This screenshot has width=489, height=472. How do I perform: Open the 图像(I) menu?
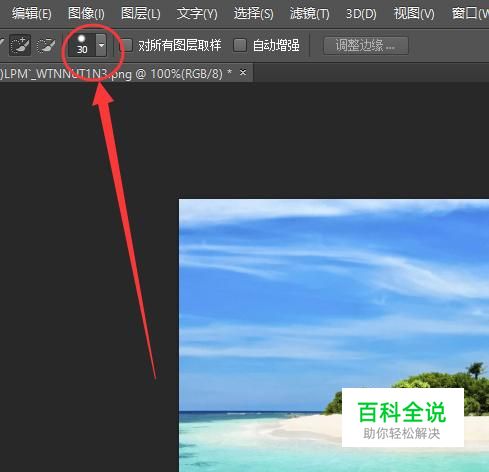[x=86, y=14]
